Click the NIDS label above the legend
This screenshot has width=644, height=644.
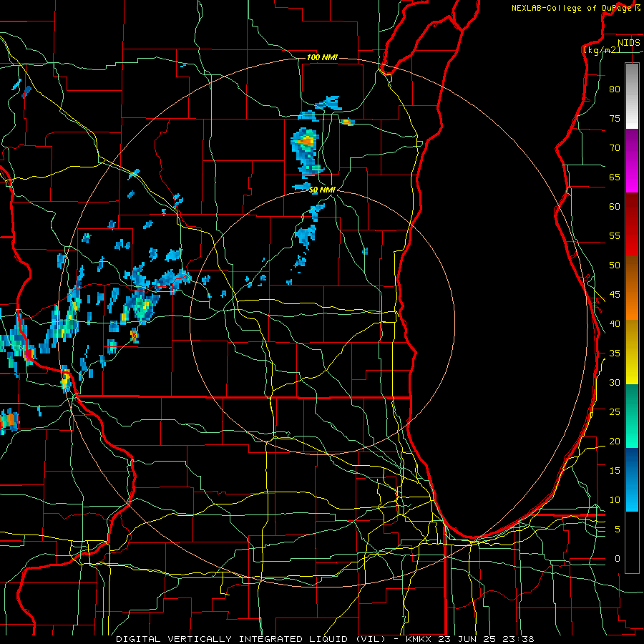pos(628,42)
